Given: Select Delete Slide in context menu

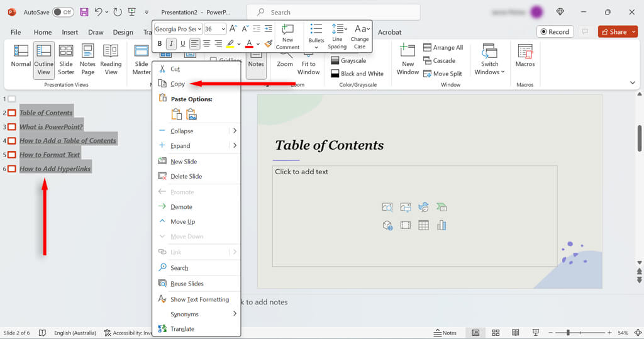Looking at the screenshot, I should (186, 176).
